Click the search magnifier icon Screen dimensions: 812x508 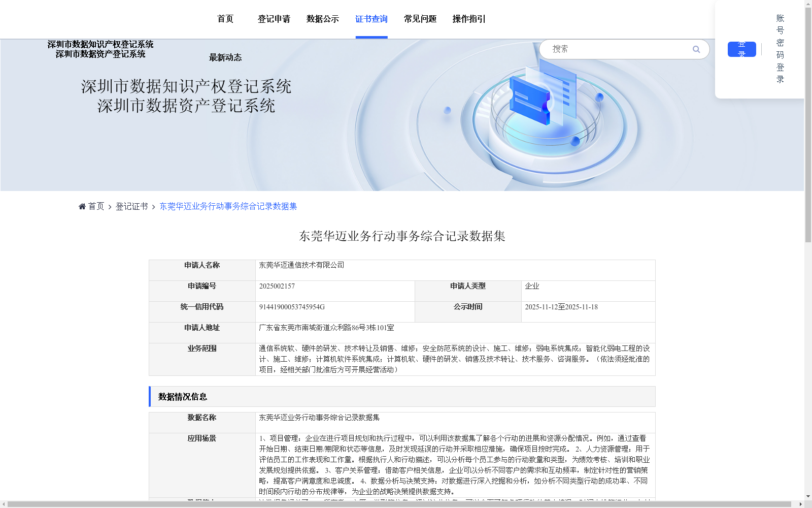(x=696, y=49)
